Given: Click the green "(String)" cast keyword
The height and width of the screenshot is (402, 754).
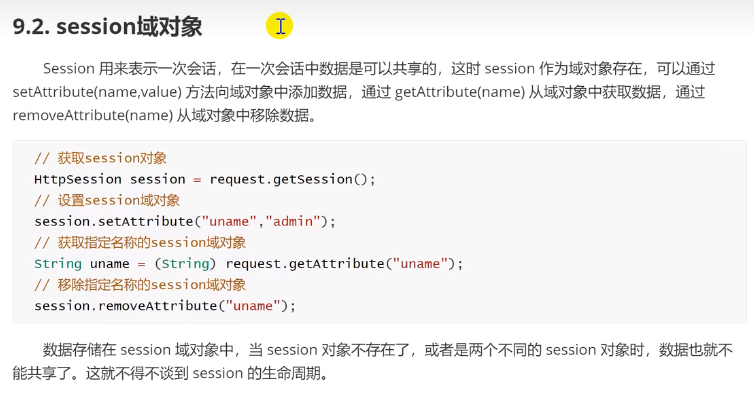Looking at the screenshot, I should (x=185, y=264).
